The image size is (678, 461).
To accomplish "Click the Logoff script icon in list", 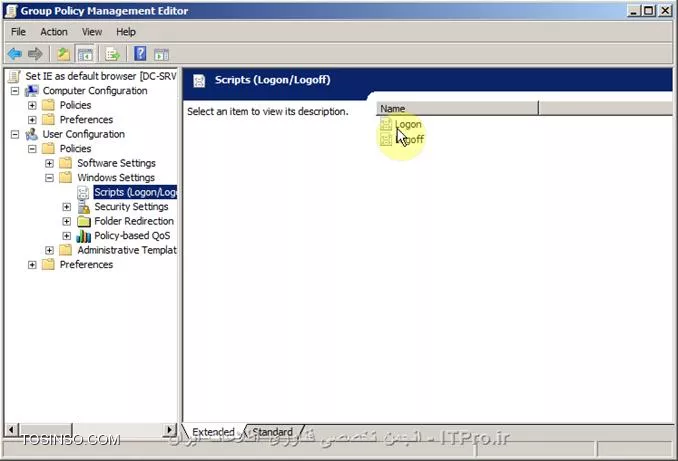I will pyautogui.click(x=386, y=139).
